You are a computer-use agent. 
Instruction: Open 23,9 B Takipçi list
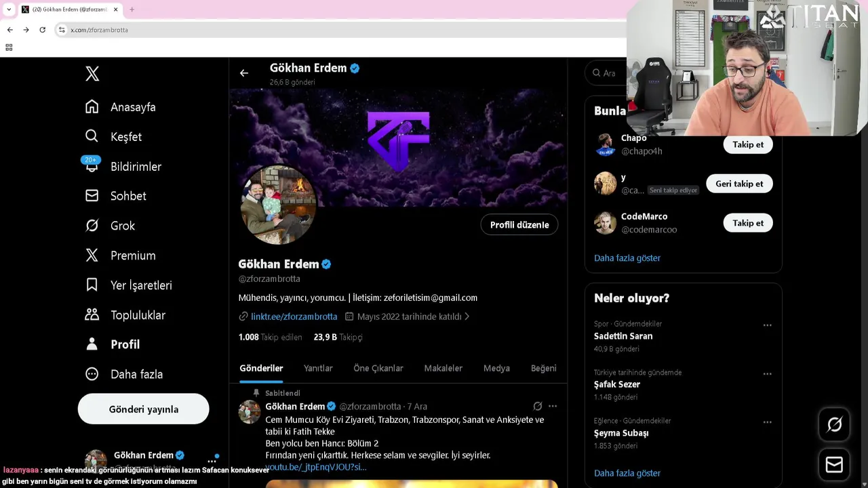[x=338, y=337]
